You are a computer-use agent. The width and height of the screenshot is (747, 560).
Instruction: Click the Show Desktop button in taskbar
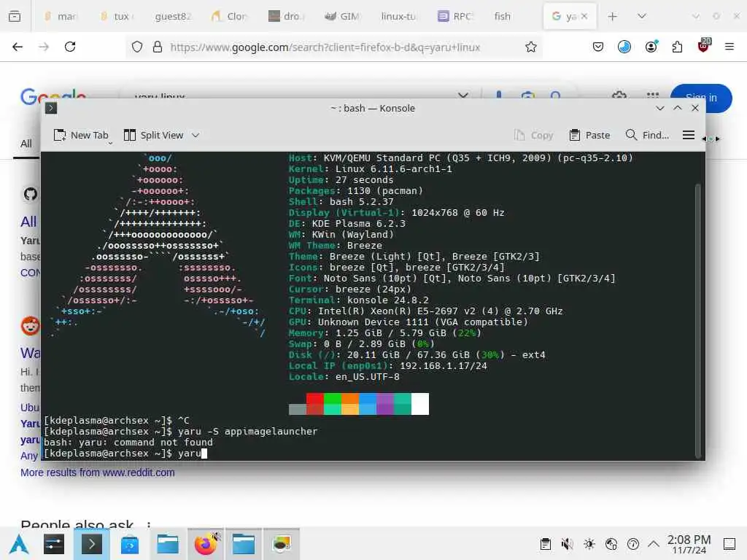point(729,544)
